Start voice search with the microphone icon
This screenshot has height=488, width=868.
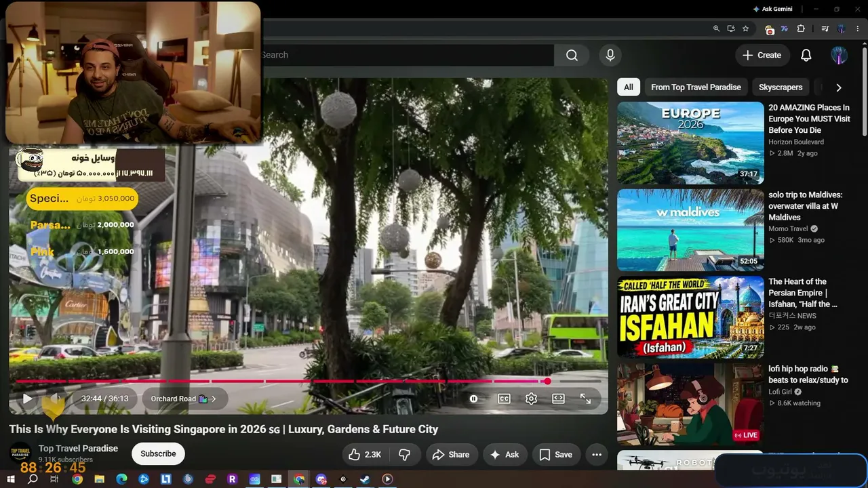(610, 55)
